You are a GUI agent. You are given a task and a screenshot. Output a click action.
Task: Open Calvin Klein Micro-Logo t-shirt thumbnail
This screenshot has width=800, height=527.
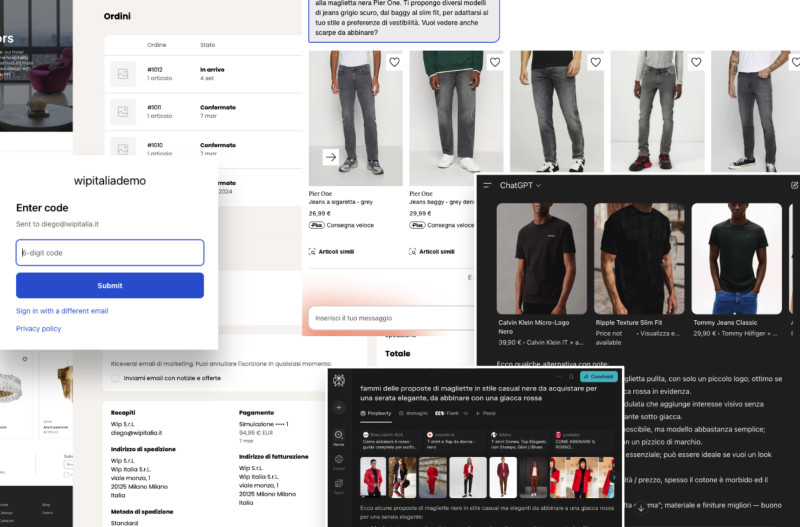tap(541, 259)
